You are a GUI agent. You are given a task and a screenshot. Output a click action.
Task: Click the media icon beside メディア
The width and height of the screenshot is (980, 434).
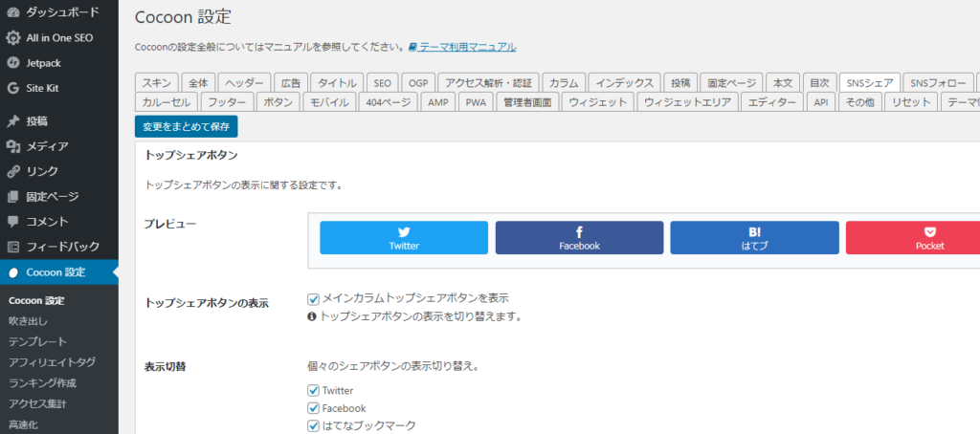pyautogui.click(x=13, y=147)
